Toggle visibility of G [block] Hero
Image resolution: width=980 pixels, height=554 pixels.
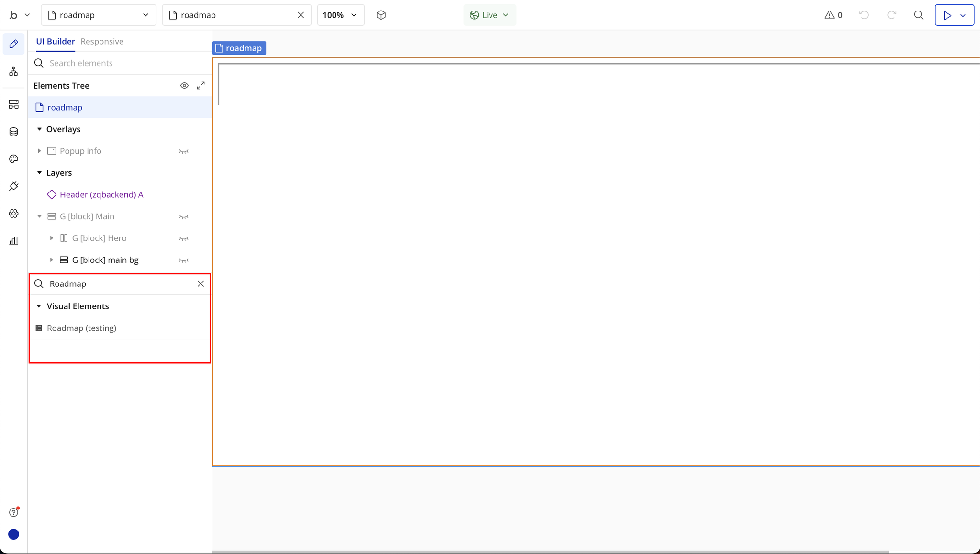click(x=184, y=238)
